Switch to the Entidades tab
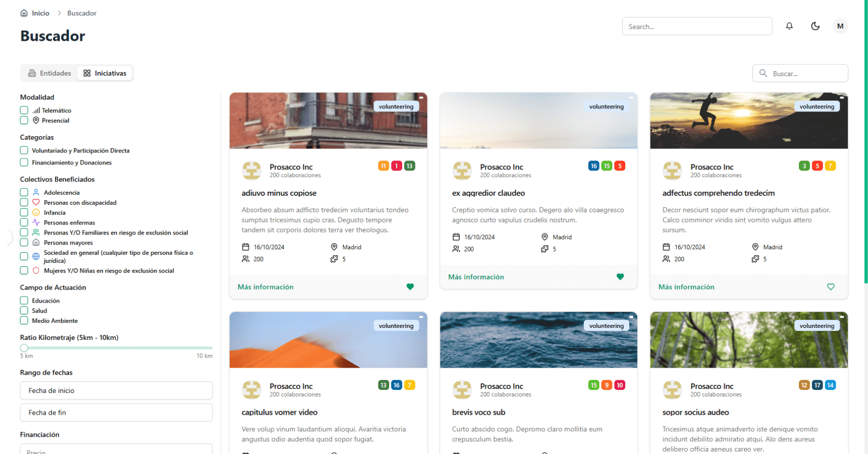868x454 pixels. coord(49,73)
